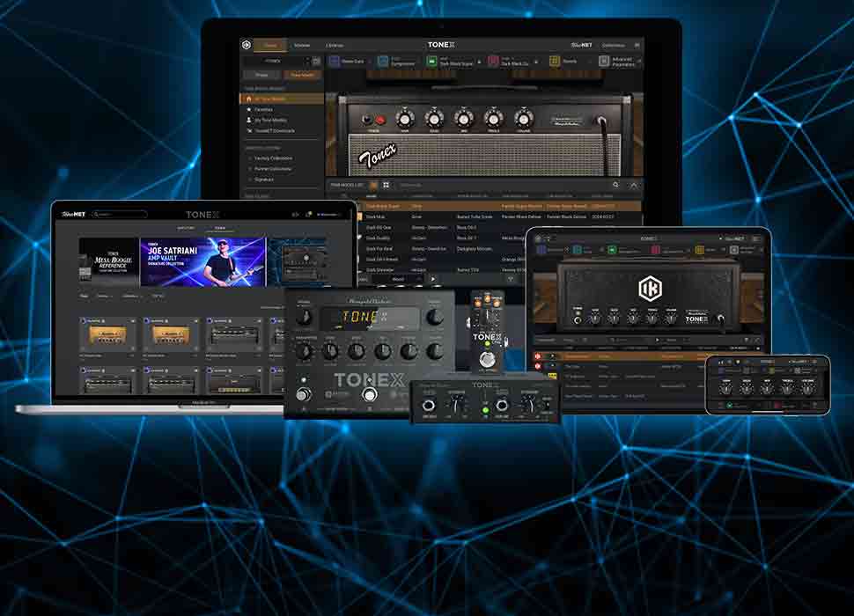Tap the advanced parameters icon on the tablet
This screenshot has height=616, width=854.
pyautogui.click(x=734, y=250)
